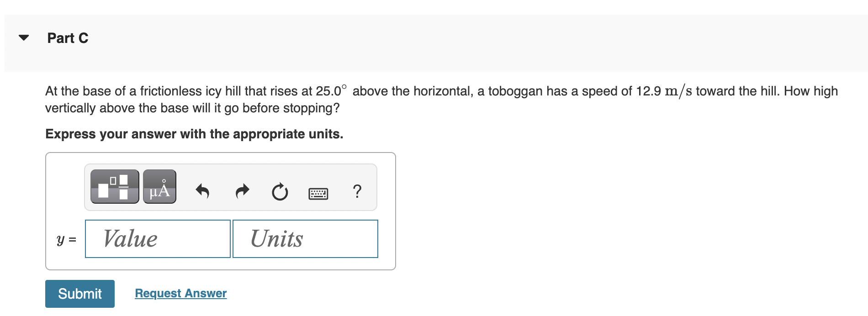This screenshot has height=316, width=868.
Task: Click inside the Value input box
Action: [157, 238]
